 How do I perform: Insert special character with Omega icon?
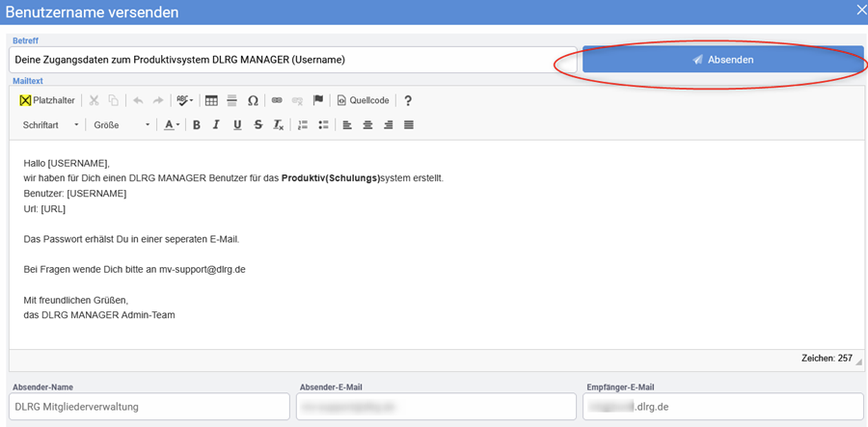coord(253,100)
